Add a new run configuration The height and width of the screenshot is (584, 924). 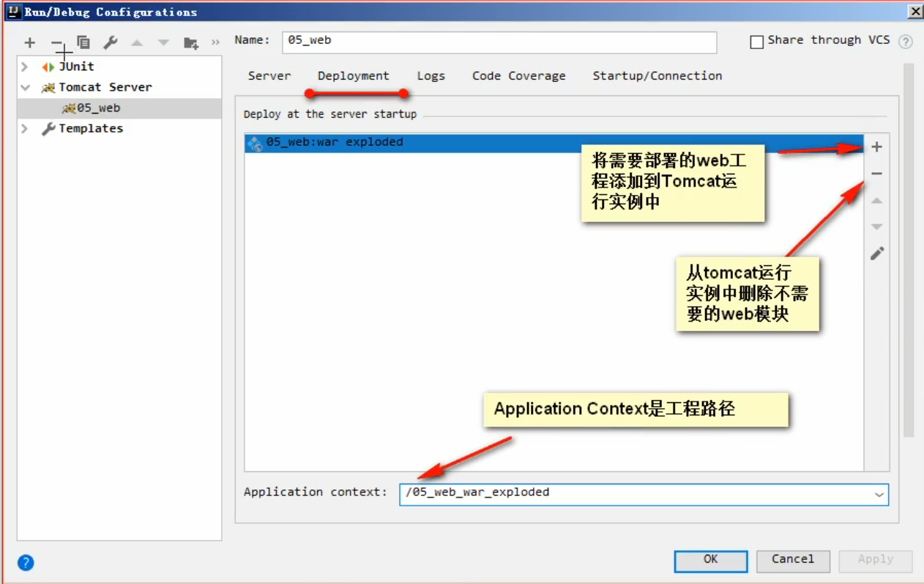[x=29, y=43]
